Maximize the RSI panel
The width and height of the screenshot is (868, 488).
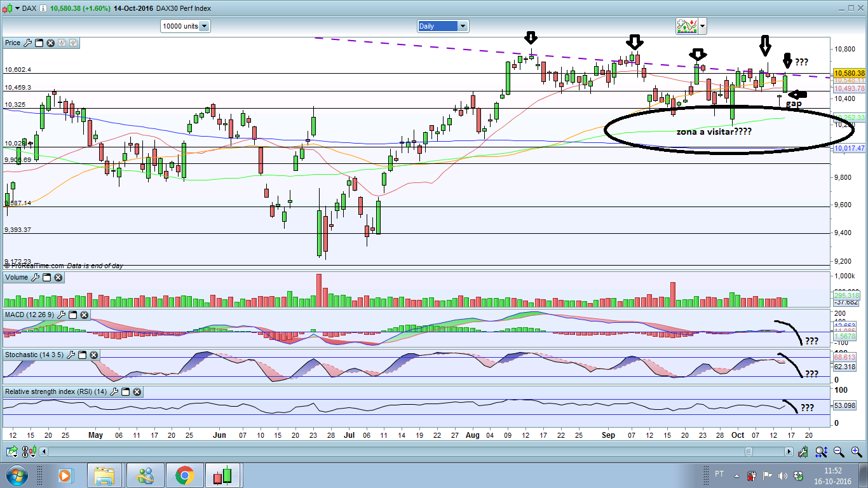125,392
